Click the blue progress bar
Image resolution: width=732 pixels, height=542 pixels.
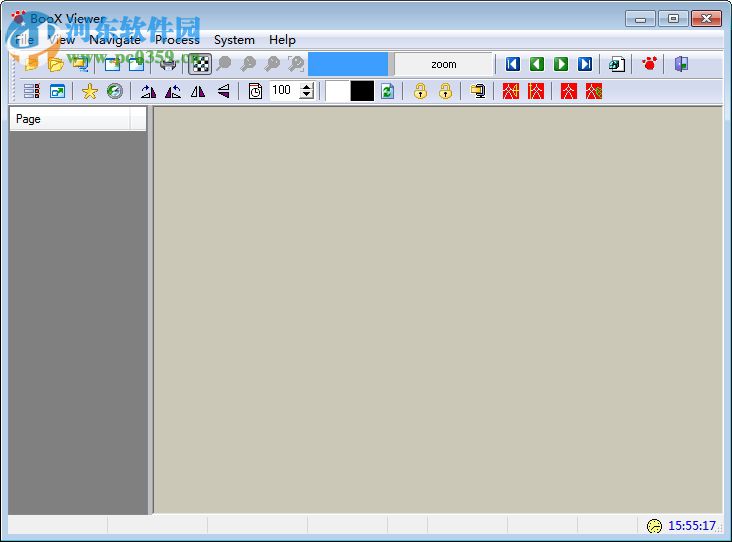click(348, 64)
